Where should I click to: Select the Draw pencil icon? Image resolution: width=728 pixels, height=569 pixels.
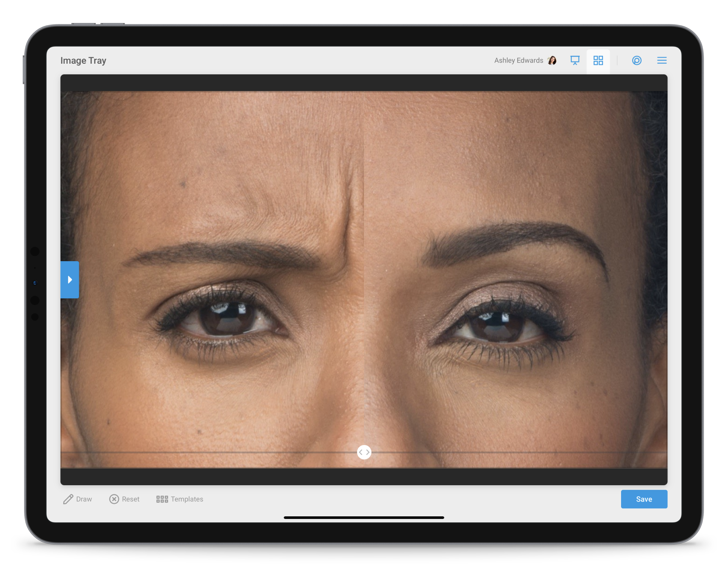coord(68,499)
